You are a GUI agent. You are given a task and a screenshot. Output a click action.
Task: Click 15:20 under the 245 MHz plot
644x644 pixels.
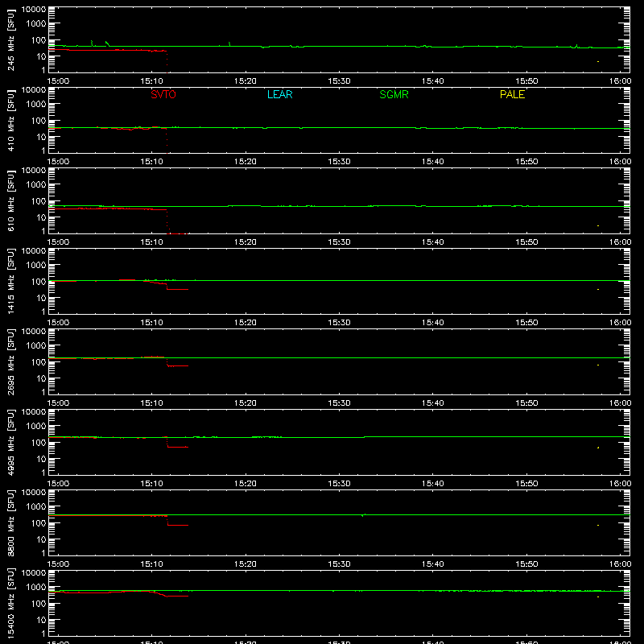click(x=246, y=81)
